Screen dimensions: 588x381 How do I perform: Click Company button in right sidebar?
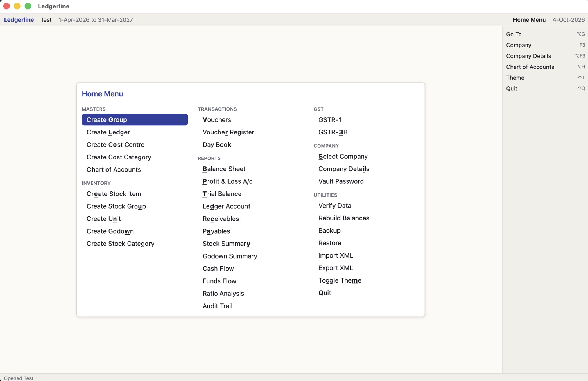(x=545, y=45)
